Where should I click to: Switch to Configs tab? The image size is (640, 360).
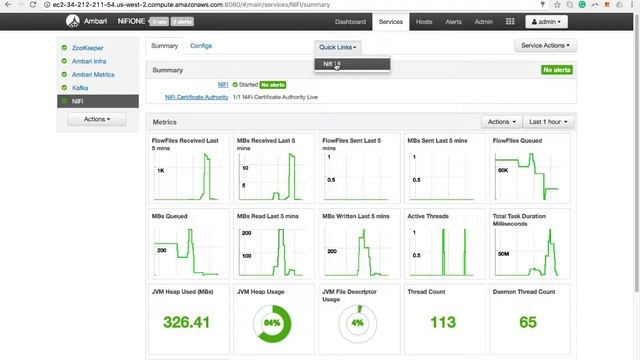coord(201,46)
